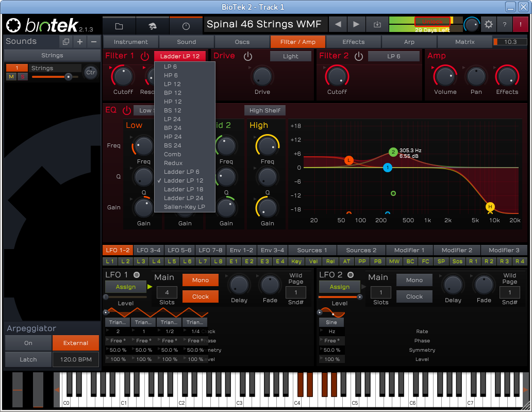
Task: Select EQ node 1 on graph
Action: pyautogui.click(x=388, y=167)
